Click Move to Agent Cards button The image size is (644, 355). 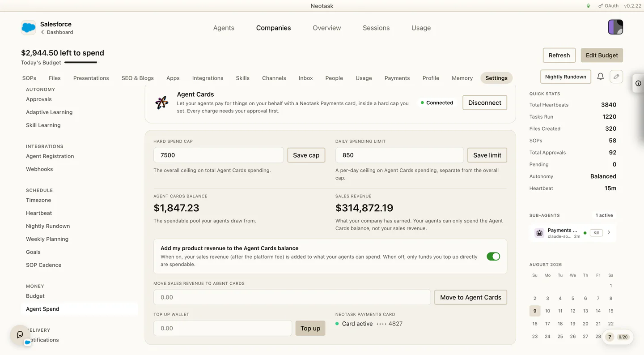click(x=470, y=297)
